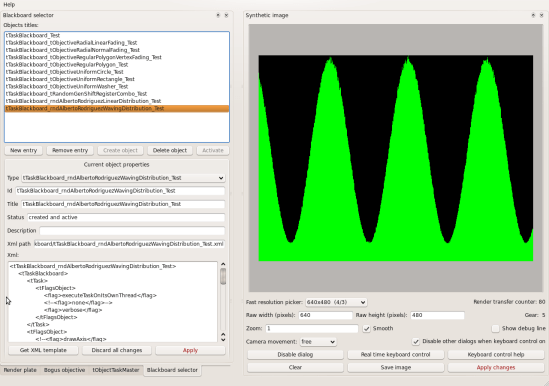Click inside the Xml text editor
The height and width of the screenshot is (386, 549).
pyautogui.click(x=113, y=302)
